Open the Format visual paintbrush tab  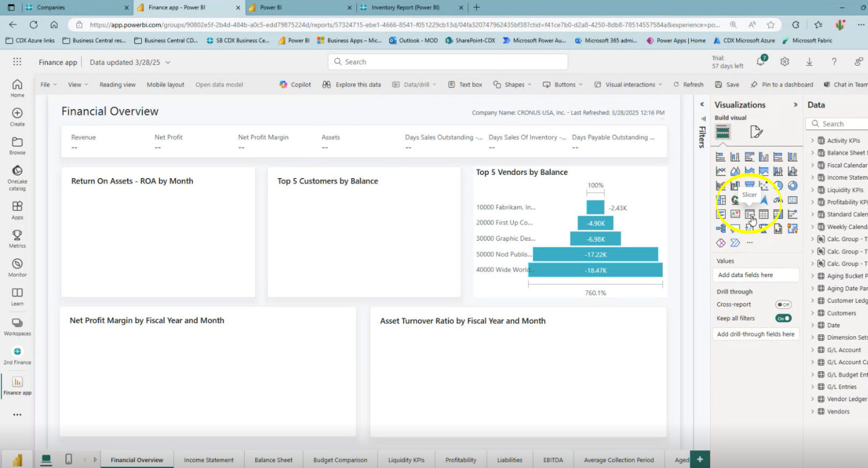tap(756, 132)
